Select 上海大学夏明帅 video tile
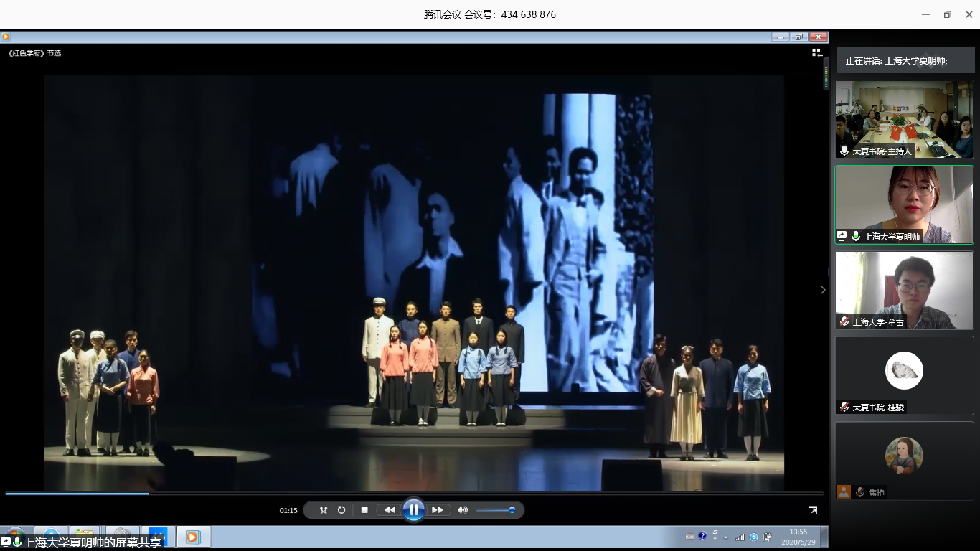 (x=904, y=204)
